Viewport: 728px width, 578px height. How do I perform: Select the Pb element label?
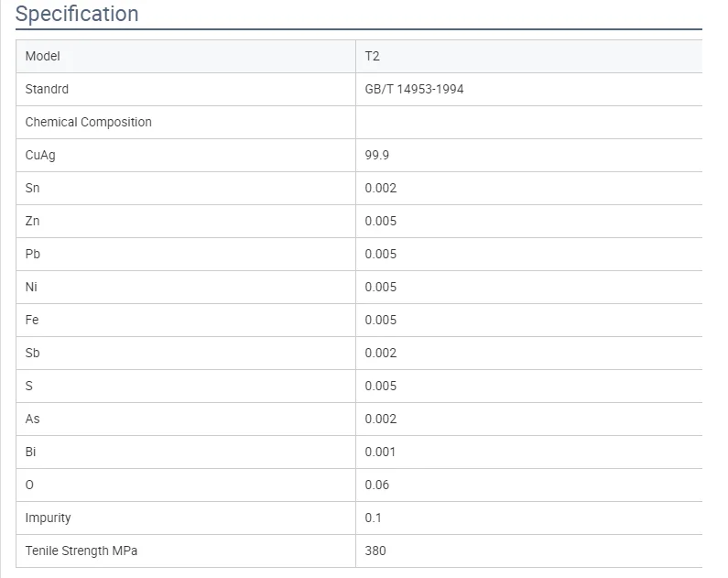[33, 254]
